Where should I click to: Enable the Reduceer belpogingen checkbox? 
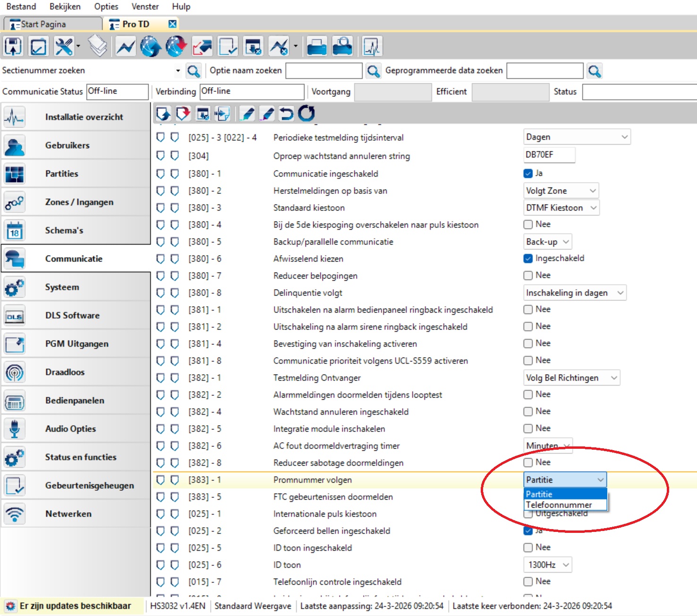[528, 275]
